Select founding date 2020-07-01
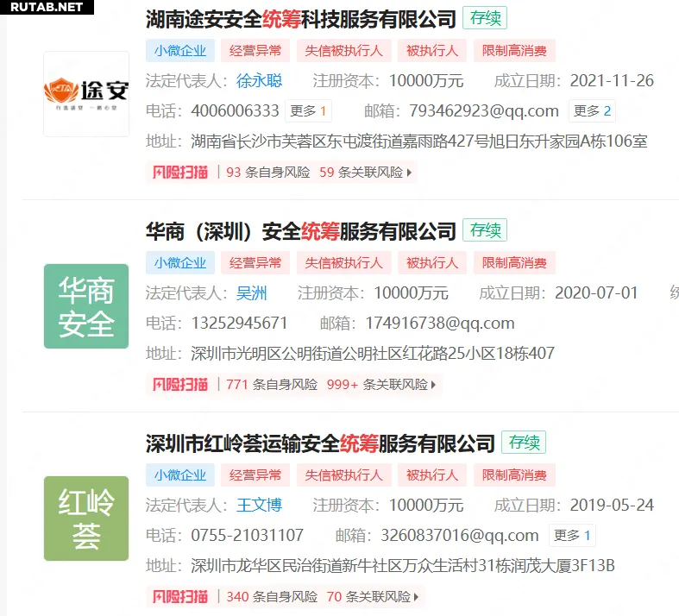Screen dimensions: 679x616 [597, 293]
